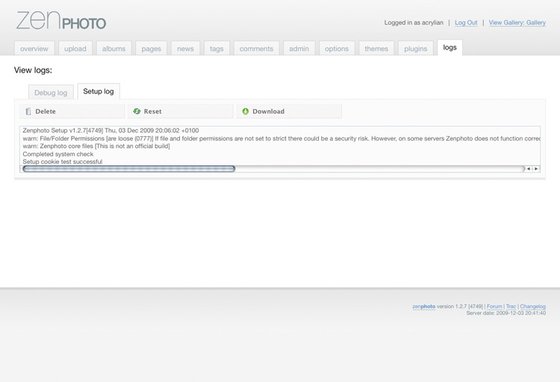Select the Setup log subtab

(x=98, y=91)
